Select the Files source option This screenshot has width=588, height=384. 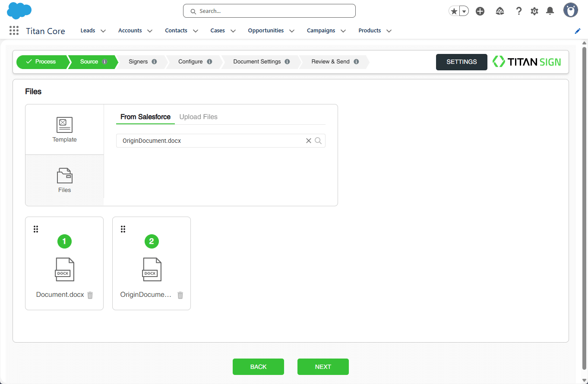click(64, 180)
